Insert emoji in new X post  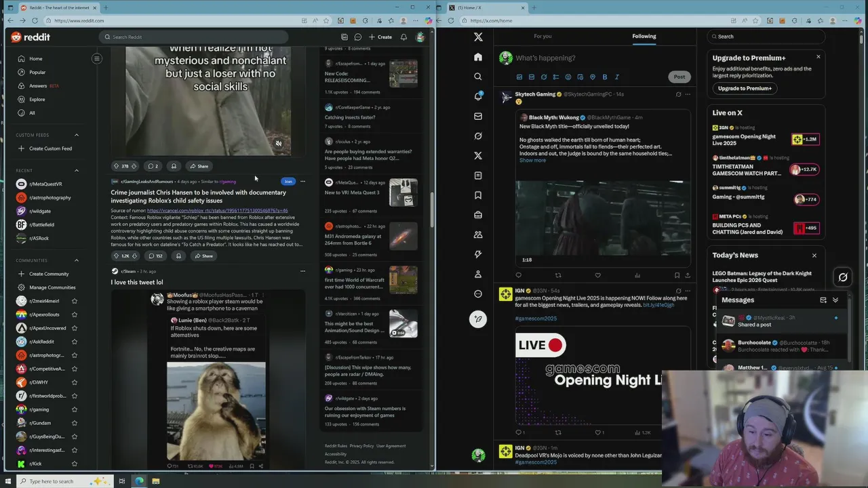click(x=568, y=77)
